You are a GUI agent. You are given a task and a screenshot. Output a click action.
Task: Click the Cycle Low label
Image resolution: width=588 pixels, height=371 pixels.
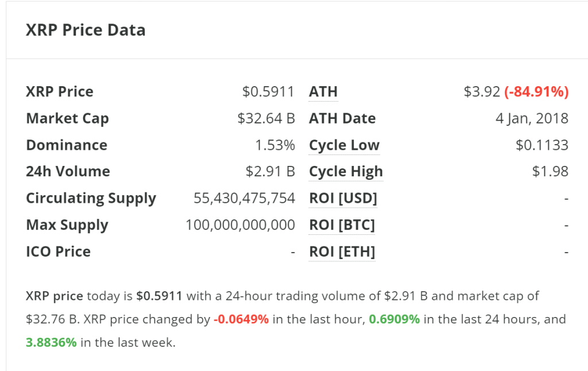point(344,145)
